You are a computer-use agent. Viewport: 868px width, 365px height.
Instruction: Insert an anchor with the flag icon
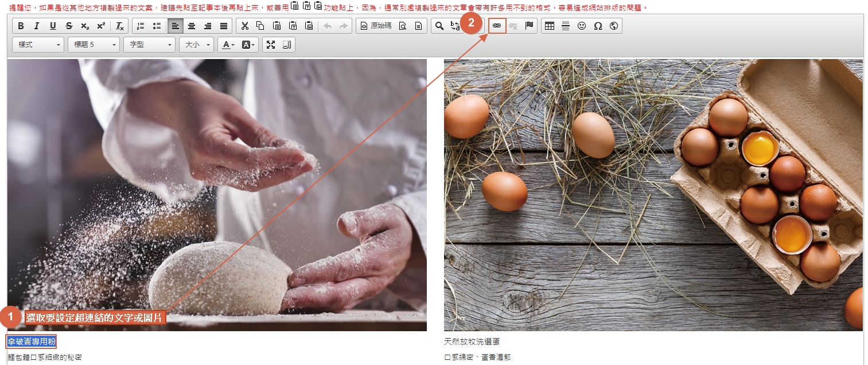(x=529, y=26)
